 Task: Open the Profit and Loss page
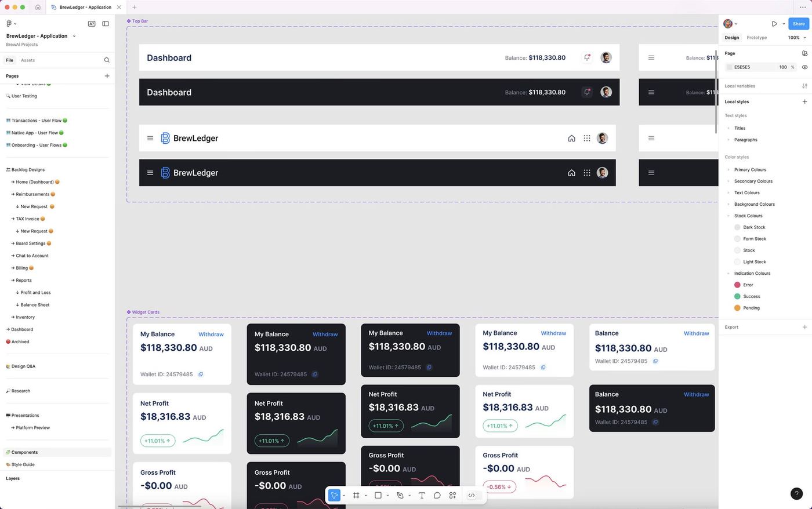[35, 292]
